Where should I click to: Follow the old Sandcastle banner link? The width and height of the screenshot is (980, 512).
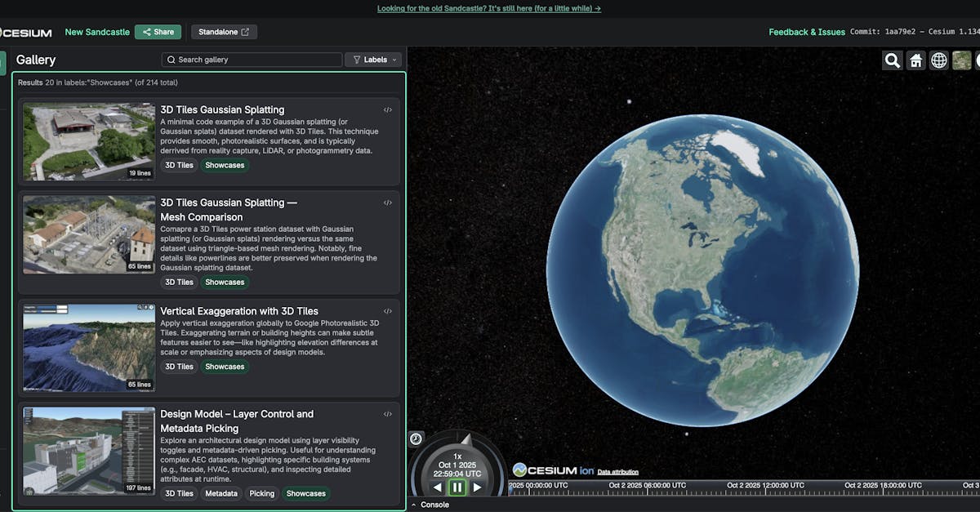[489, 8]
